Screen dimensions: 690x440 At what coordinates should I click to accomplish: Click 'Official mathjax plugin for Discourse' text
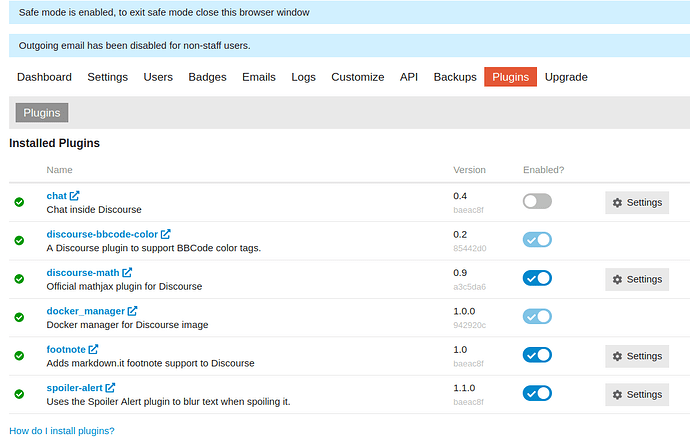click(125, 286)
